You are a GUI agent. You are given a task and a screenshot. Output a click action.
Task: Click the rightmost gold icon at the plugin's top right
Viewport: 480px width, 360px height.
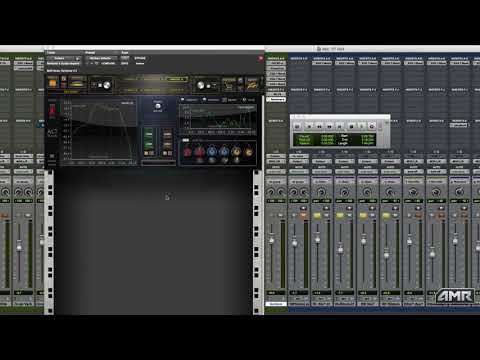(252, 84)
